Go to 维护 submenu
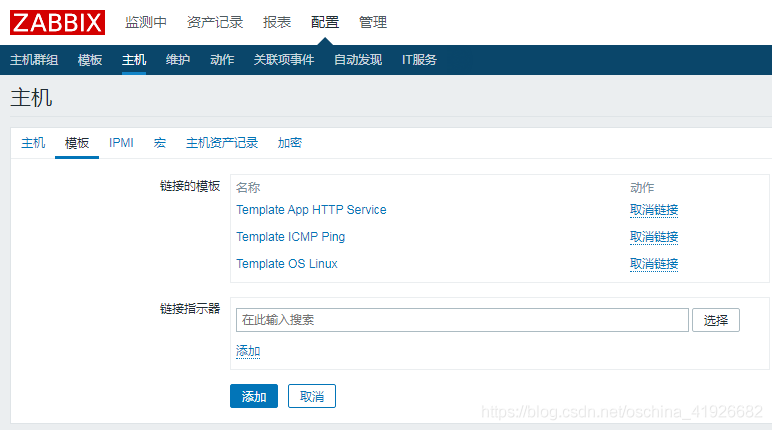 click(178, 60)
